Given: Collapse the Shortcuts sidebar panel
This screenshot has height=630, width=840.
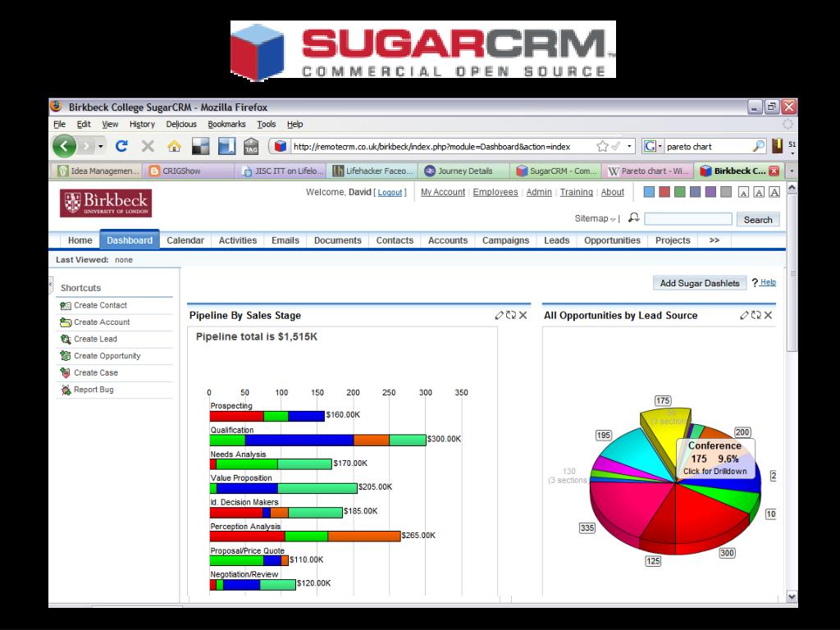Looking at the screenshot, I should 51,283.
